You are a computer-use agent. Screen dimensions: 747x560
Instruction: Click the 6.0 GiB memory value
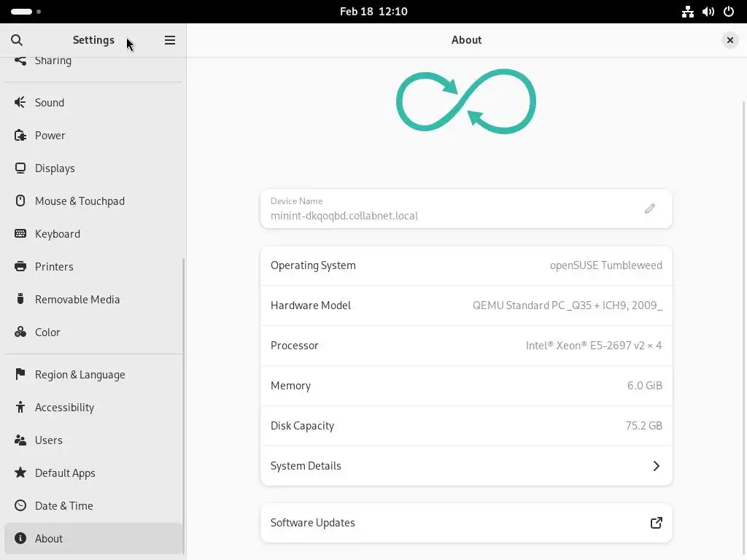[645, 385]
